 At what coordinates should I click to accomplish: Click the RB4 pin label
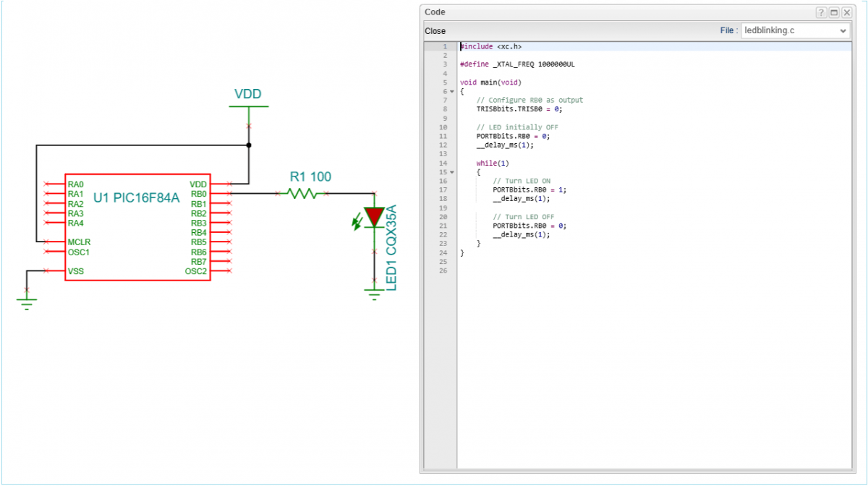[x=199, y=232]
